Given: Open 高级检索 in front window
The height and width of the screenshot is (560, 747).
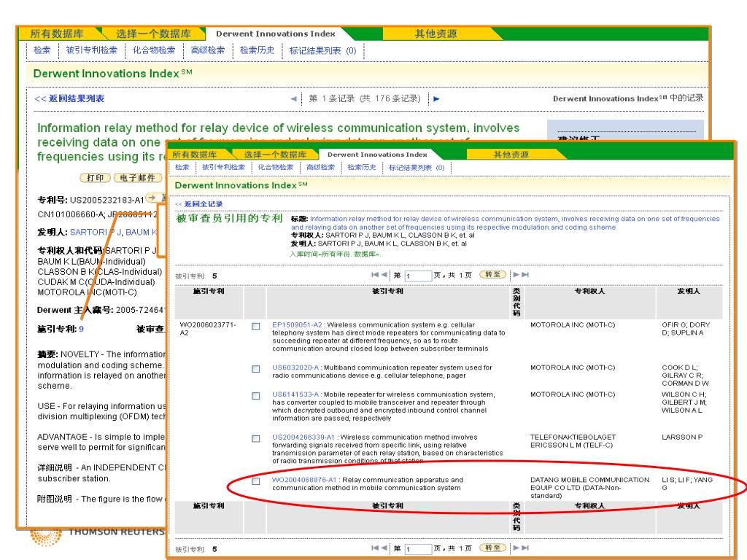Looking at the screenshot, I should tap(321, 167).
